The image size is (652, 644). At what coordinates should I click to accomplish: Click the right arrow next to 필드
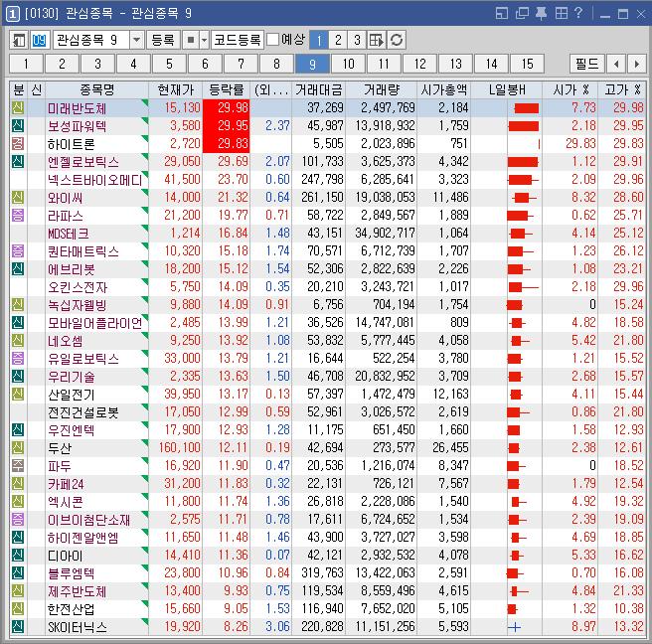637,64
